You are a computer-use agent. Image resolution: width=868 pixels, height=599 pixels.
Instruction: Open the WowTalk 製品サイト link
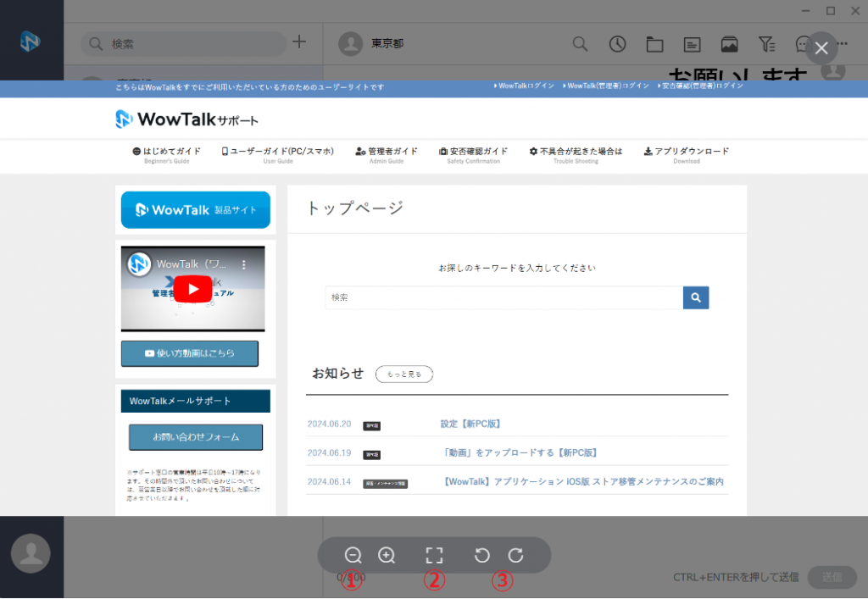(x=196, y=209)
